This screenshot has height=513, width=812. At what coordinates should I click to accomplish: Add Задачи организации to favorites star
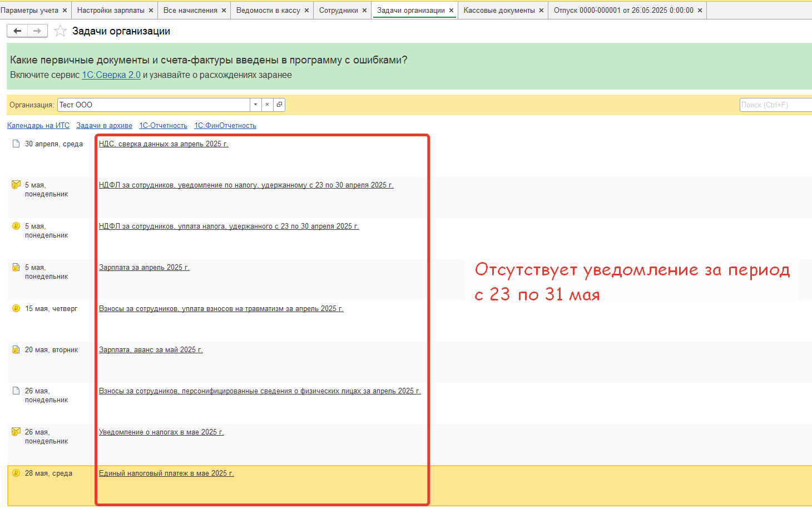coord(60,31)
